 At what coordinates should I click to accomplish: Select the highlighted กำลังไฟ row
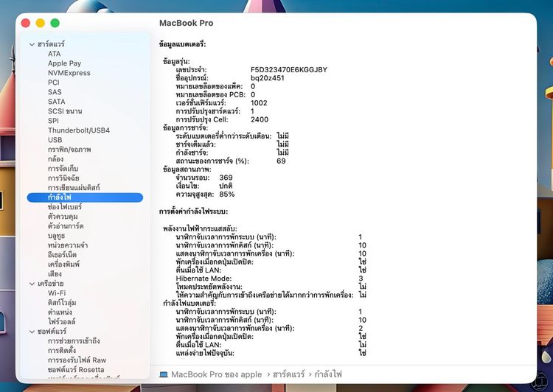coord(85,197)
